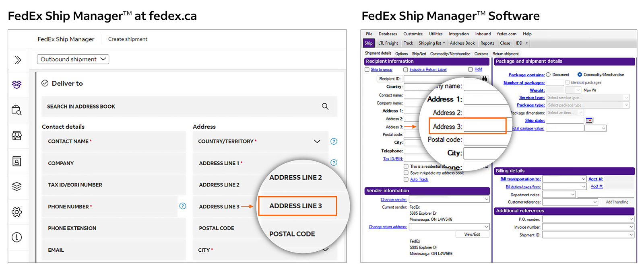Click help icon beside Country/Territory field
The width and height of the screenshot is (644, 273).
[x=334, y=142]
